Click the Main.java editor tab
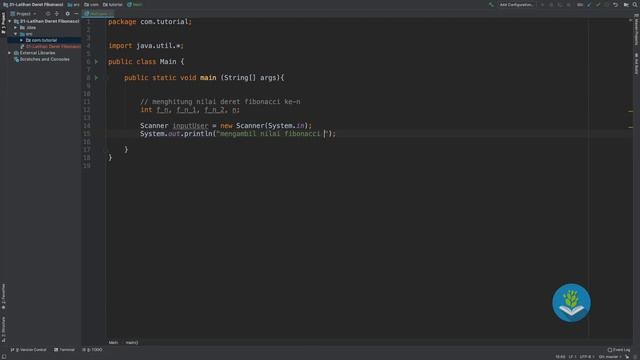 (98, 14)
